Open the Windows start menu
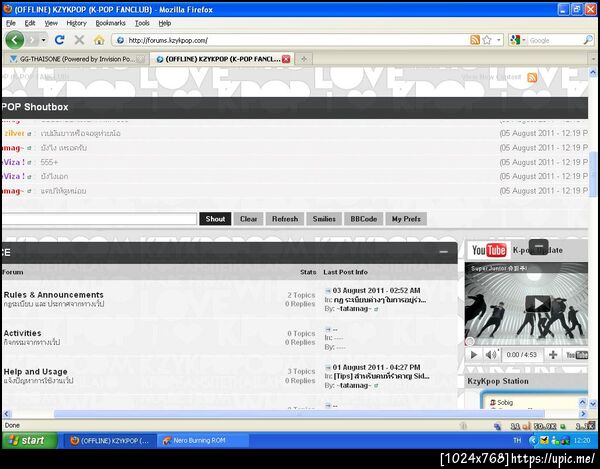This screenshot has height=469, width=600. coord(29,440)
